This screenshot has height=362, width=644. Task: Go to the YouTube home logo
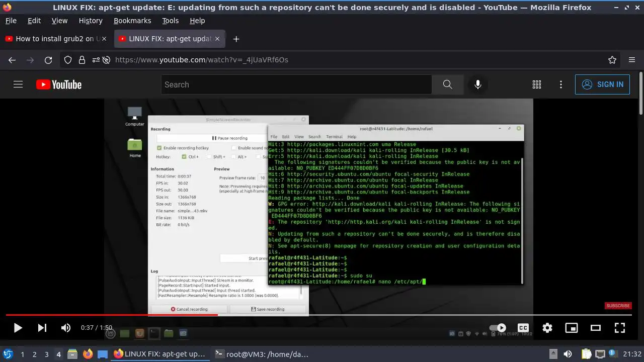click(59, 84)
